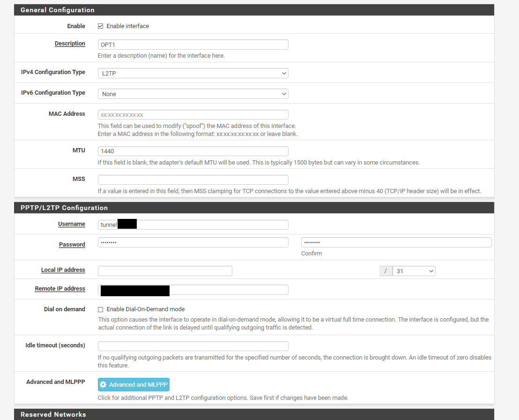Click the Password label link
519x420 pixels.
tap(72, 245)
